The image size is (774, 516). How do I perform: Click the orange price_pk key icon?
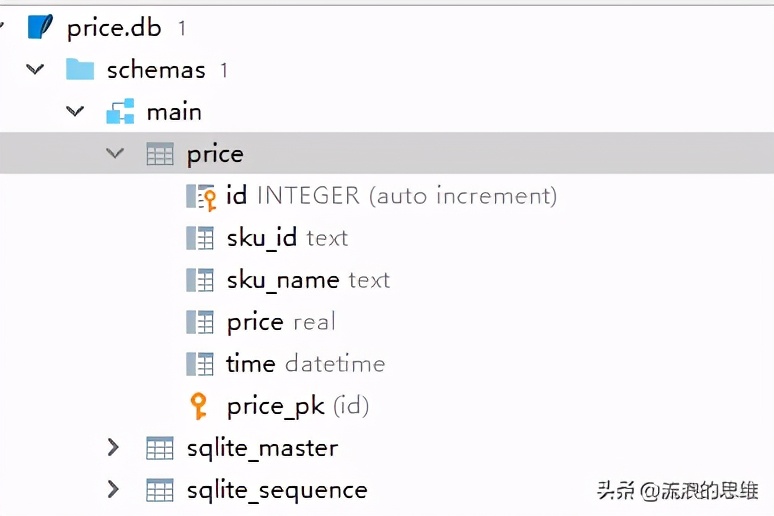click(200, 406)
